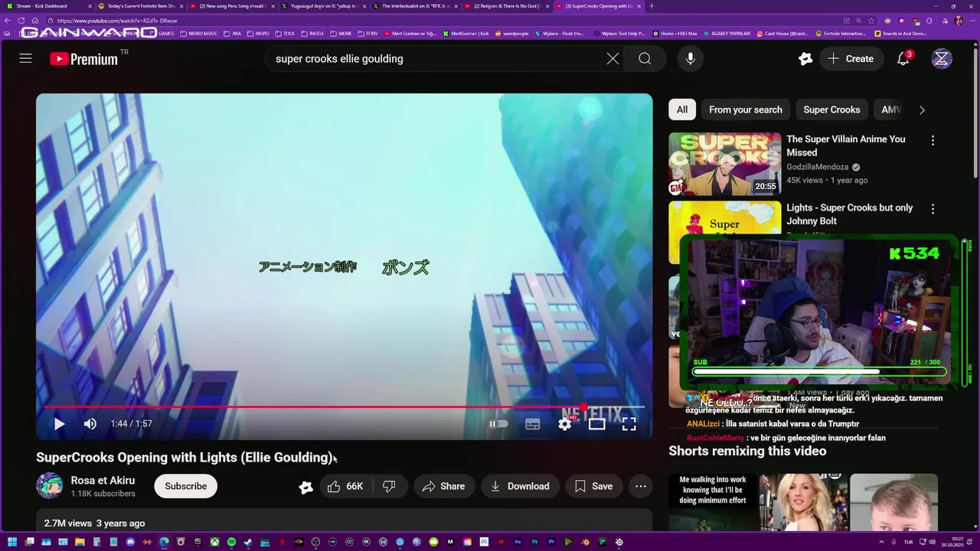Select the All filter chip
The width and height of the screenshot is (980, 551).
click(x=681, y=109)
